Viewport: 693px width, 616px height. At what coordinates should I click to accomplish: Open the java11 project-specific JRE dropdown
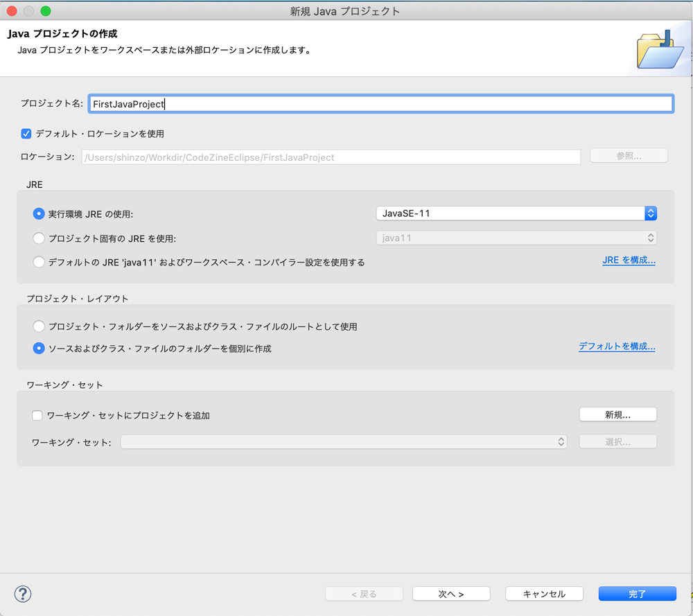516,238
